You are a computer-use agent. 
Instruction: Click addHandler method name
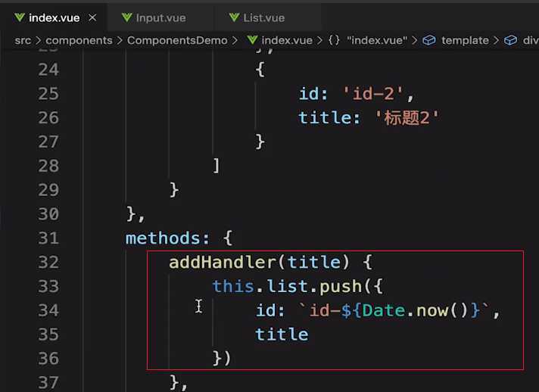coord(222,263)
